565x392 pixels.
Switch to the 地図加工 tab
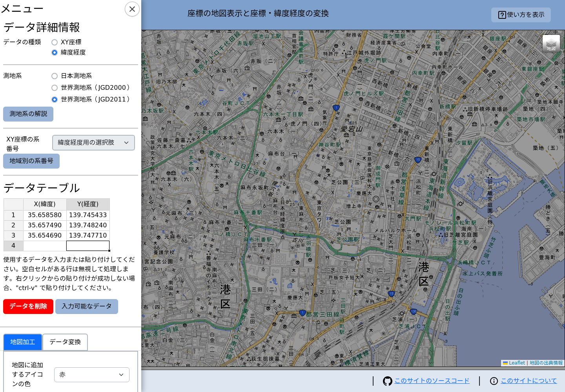[x=23, y=342]
